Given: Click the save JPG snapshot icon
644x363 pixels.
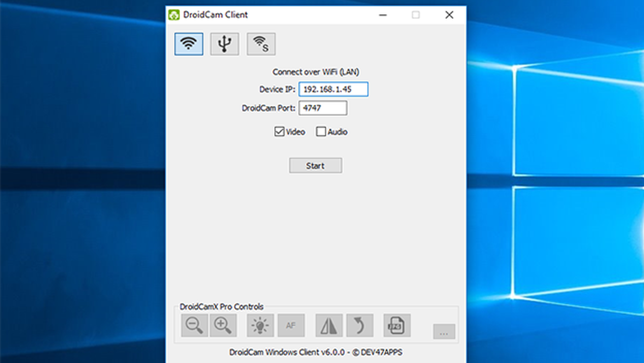Looking at the screenshot, I should (397, 325).
